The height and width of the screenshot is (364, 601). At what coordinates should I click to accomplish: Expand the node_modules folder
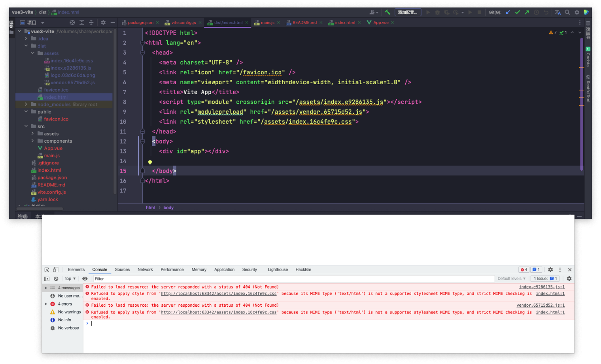pos(26,104)
